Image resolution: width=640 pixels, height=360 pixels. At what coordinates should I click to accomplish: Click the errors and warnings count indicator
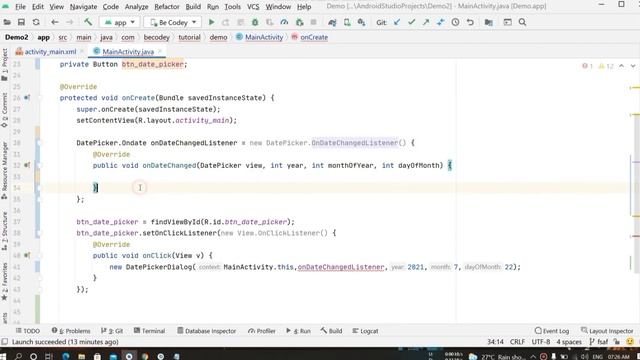[598, 66]
